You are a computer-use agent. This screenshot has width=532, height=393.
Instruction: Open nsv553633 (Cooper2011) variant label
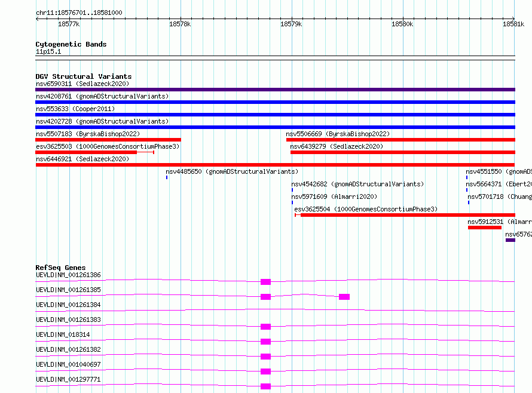pyautogui.click(x=75, y=109)
